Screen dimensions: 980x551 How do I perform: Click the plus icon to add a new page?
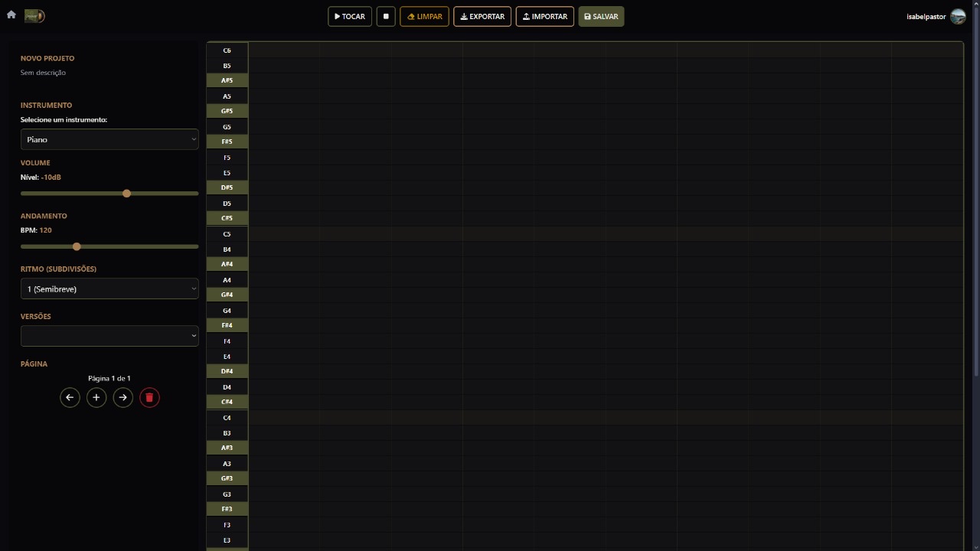(96, 397)
